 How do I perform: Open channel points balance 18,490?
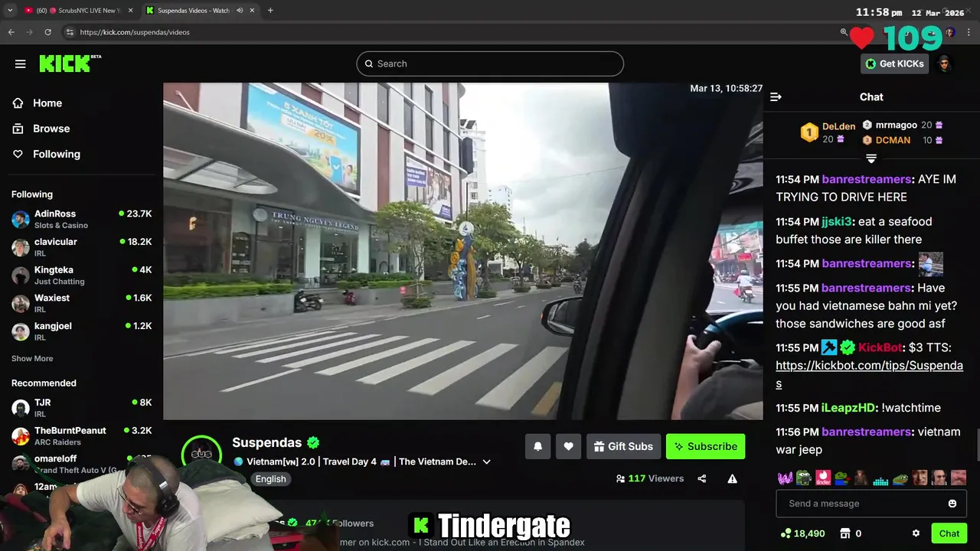802,533
